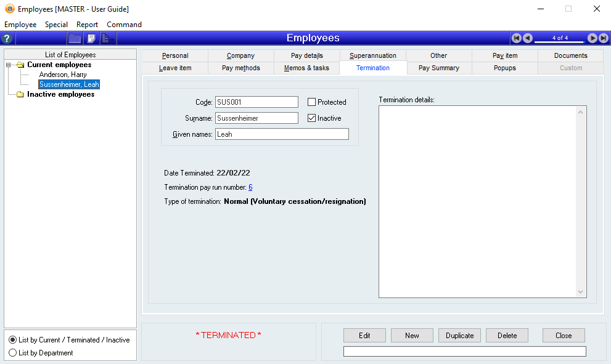
Task: Click the document export arrow icon
Action: 107,38
